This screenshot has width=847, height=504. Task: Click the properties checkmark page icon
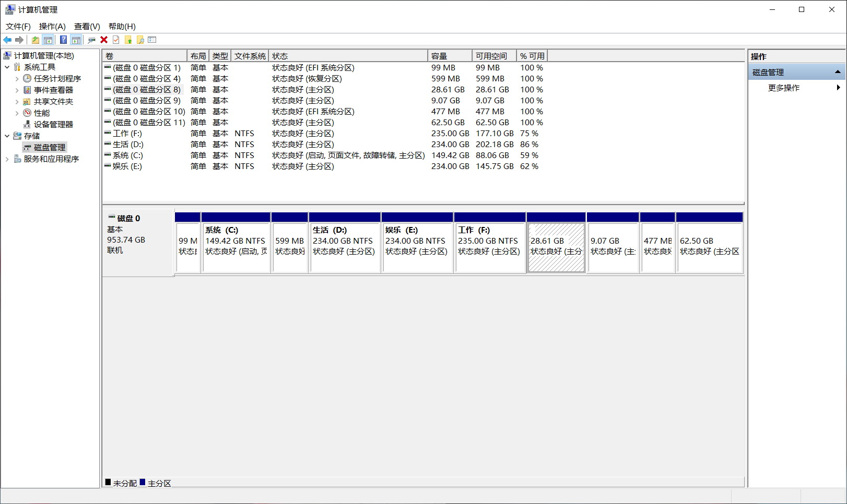pyautogui.click(x=116, y=40)
